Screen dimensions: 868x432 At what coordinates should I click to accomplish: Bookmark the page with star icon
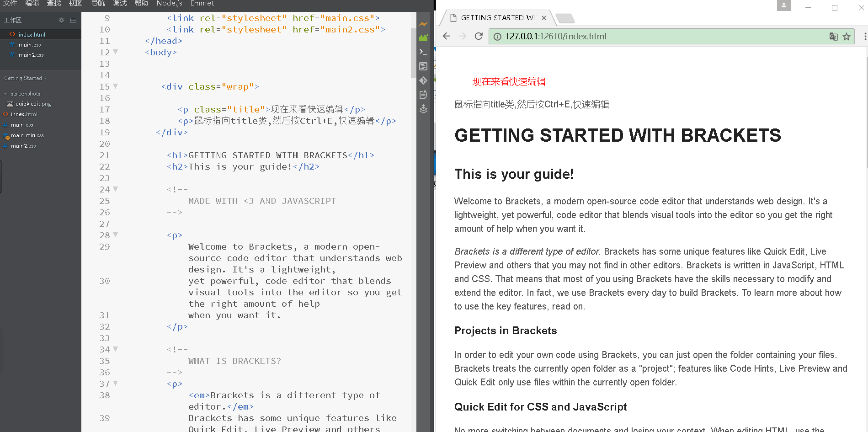point(847,37)
